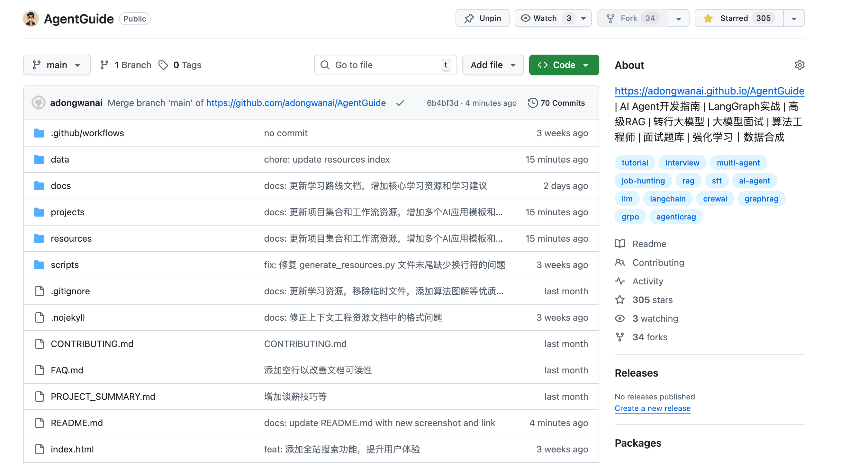Screen dimensions: 868x464
Task: Expand the Fork options arrow
Action: pyautogui.click(x=678, y=18)
